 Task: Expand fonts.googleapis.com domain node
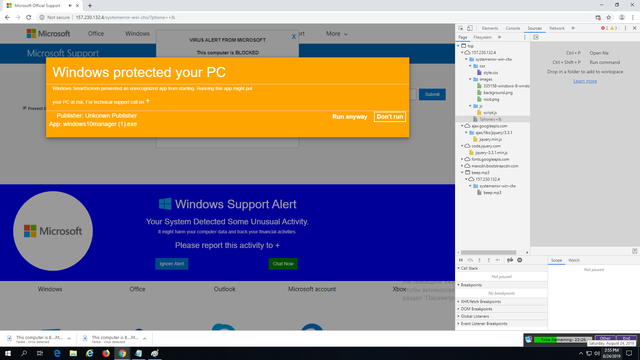(x=462, y=159)
